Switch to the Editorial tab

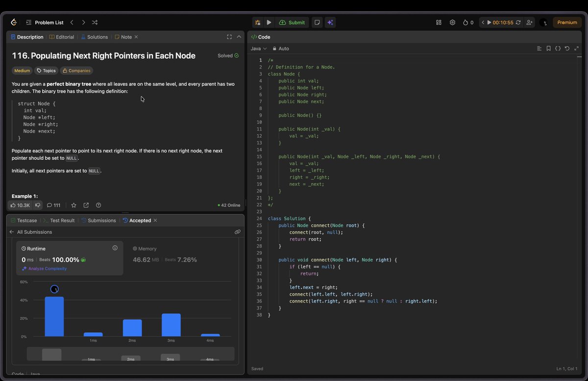point(64,37)
